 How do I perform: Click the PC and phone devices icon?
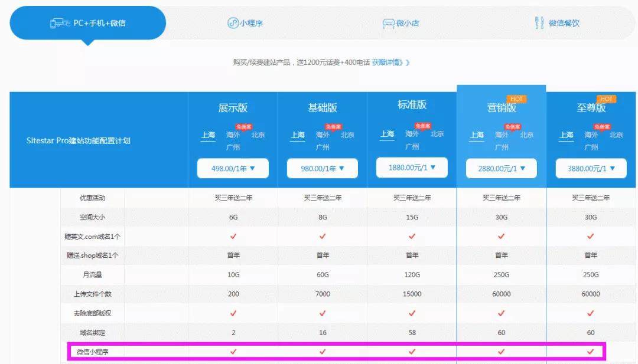pyautogui.click(x=60, y=23)
